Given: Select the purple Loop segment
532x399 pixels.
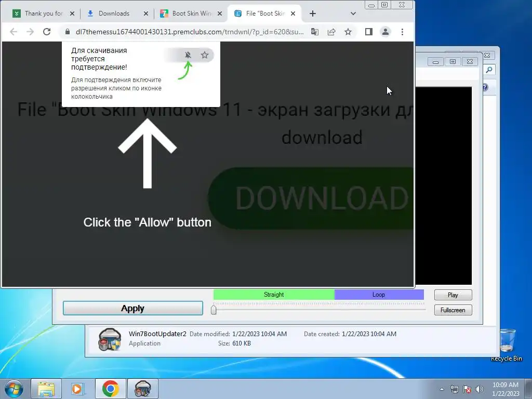Looking at the screenshot, I should [x=379, y=295].
